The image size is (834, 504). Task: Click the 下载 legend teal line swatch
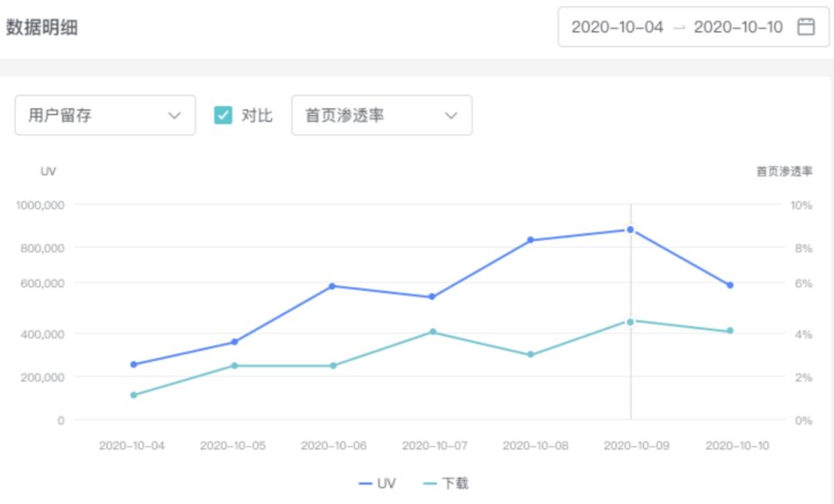pos(430,484)
